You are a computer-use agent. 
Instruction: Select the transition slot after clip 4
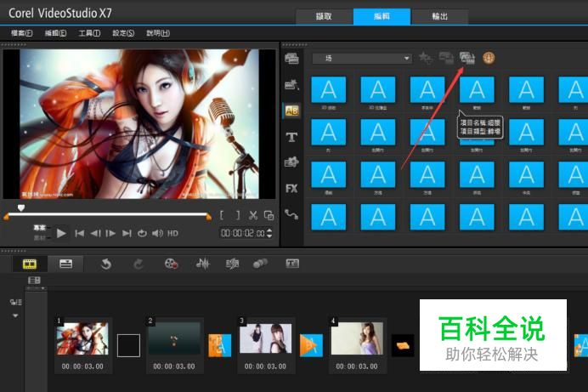[x=403, y=345]
